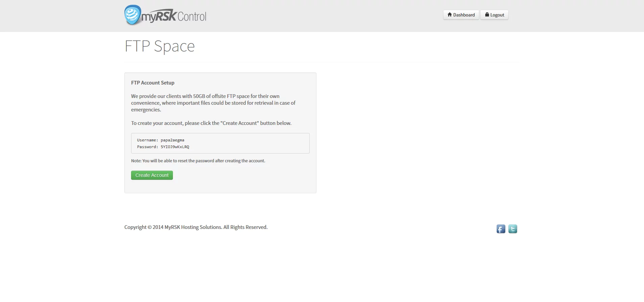The height and width of the screenshot is (302, 644).
Task: Click the FTP Account Setup heading
Action: pyautogui.click(x=153, y=83)
